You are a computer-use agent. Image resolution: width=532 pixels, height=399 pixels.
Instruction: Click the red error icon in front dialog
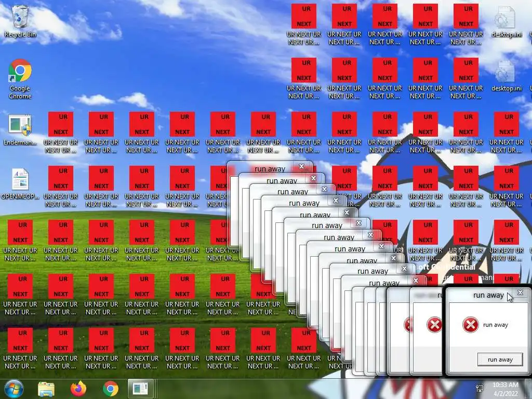pos(471,325)
